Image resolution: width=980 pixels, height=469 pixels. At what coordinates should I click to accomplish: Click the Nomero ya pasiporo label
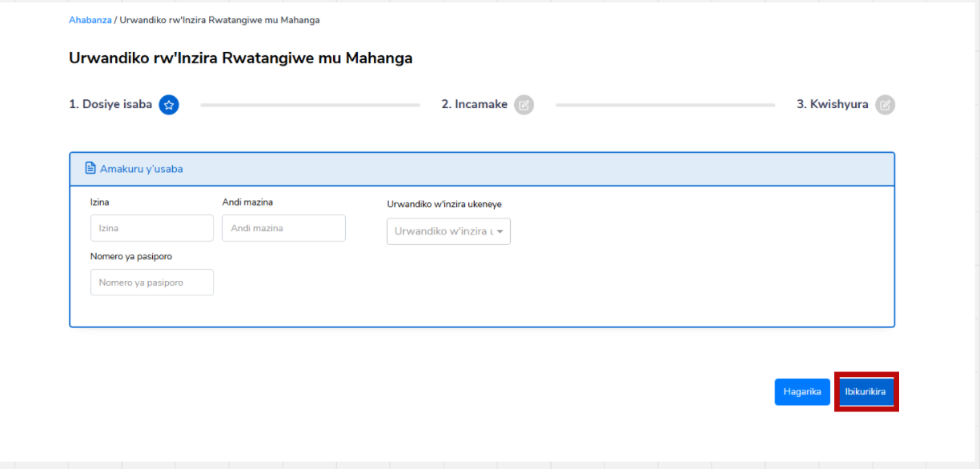131,256
